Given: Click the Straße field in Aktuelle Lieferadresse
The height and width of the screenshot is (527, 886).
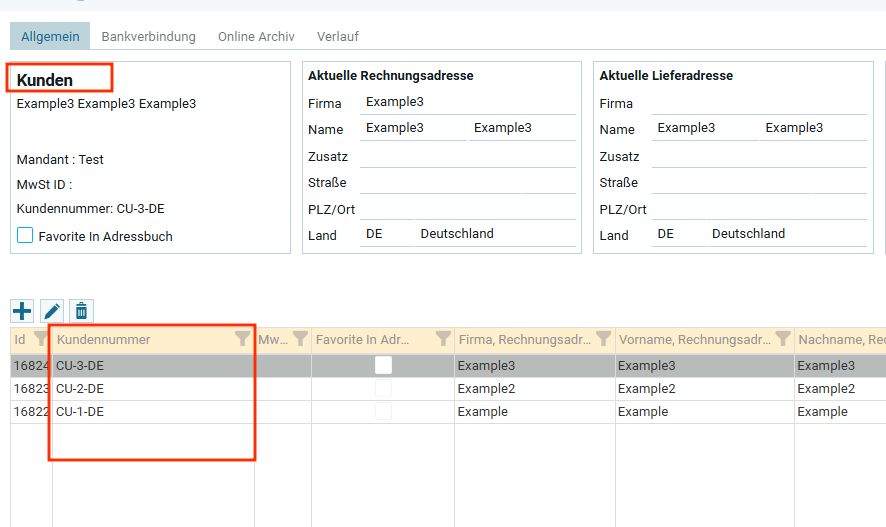Looking at the screenshot, I should [x=758, y=182].
